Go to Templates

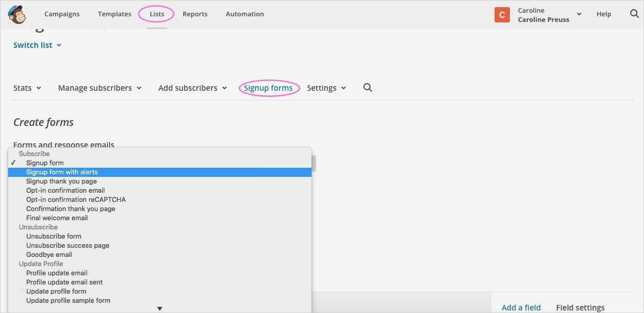[x=115, y=14]
